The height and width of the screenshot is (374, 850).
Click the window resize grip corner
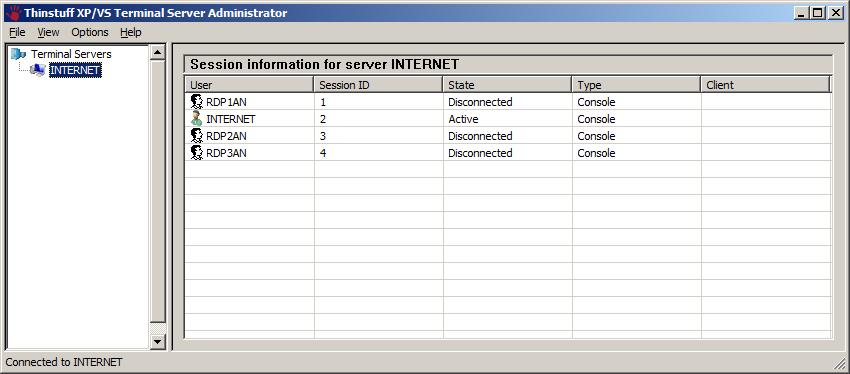click(840, 363)
